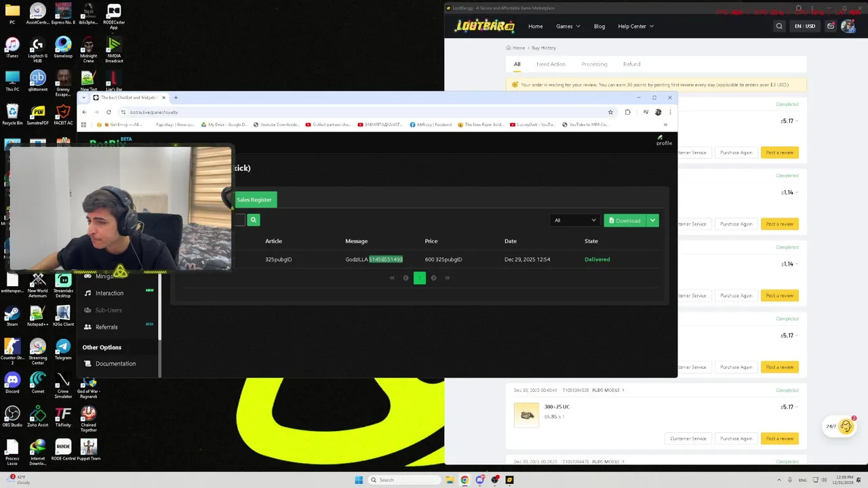Launch SumatraPDF from the desktop
The image size is (868, 488).
[x=38, y=114]
